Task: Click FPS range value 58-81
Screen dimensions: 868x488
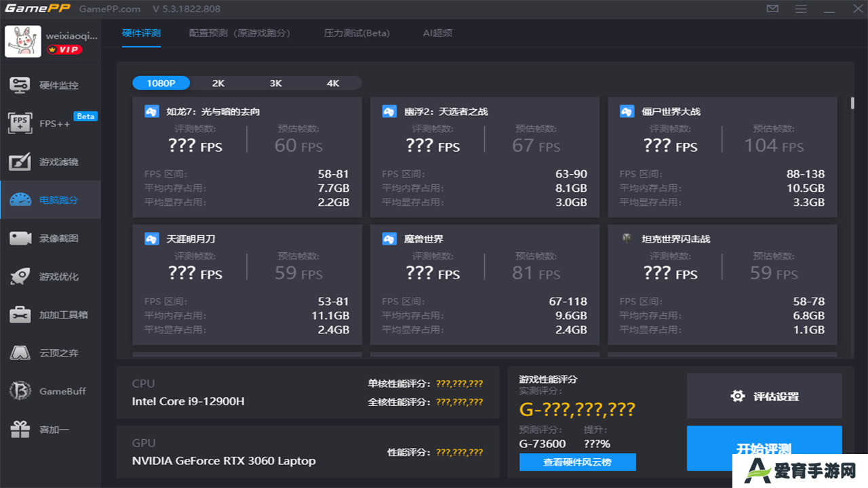Action: pos(334,174)
